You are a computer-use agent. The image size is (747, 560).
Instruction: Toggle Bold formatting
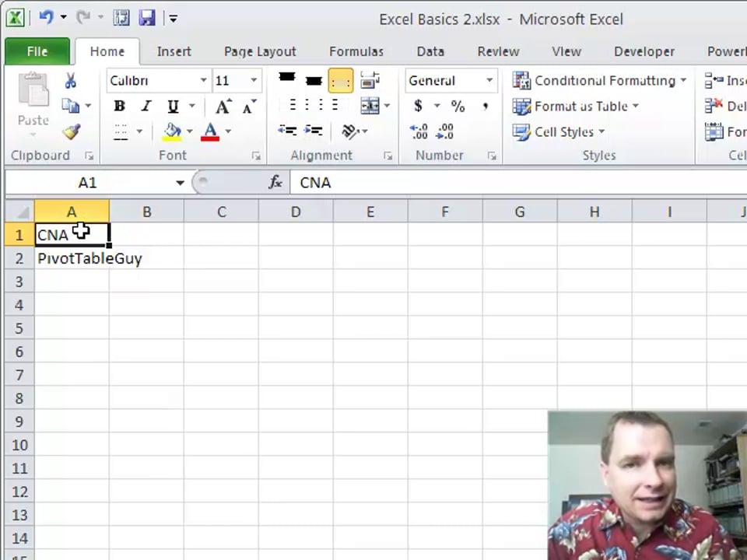pos(120,107)
